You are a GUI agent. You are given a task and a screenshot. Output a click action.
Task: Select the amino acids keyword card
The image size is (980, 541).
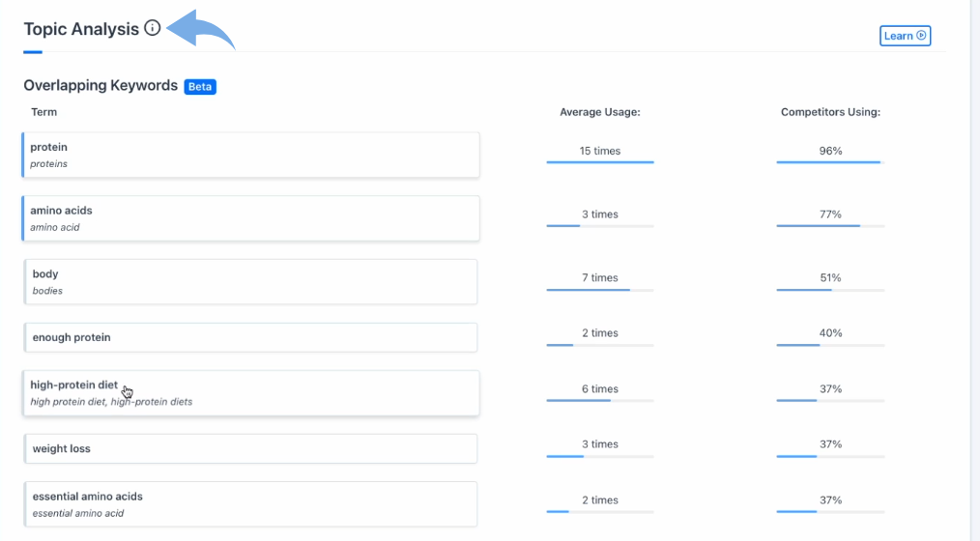pyautogui.click(x=250, y=218)
